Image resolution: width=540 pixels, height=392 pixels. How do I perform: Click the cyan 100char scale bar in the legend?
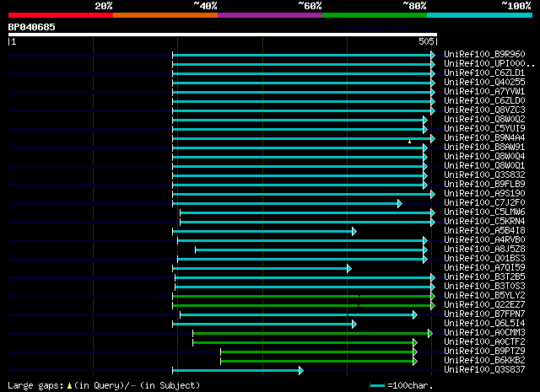(377, 386)
